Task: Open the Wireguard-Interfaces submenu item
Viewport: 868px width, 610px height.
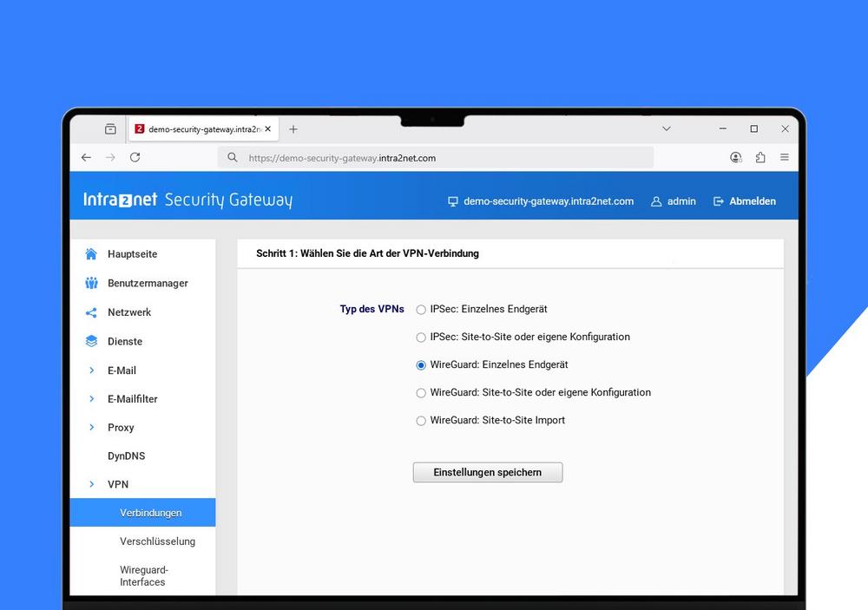Action: pyautogui.click(x=143, y=576)
